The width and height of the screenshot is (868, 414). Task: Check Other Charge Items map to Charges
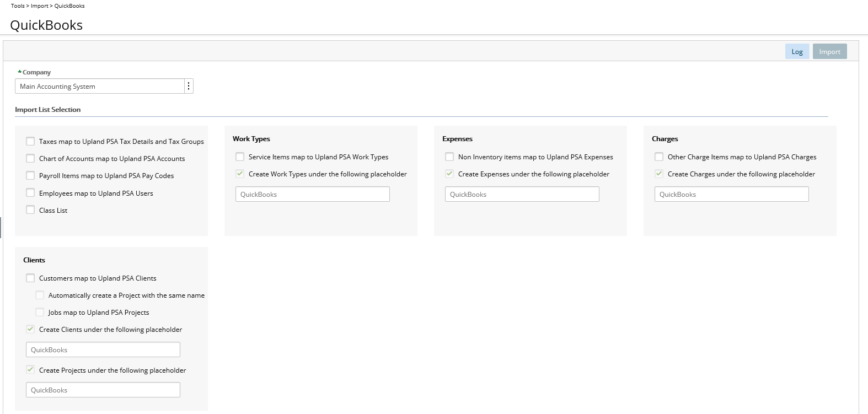tap(659, 157)
